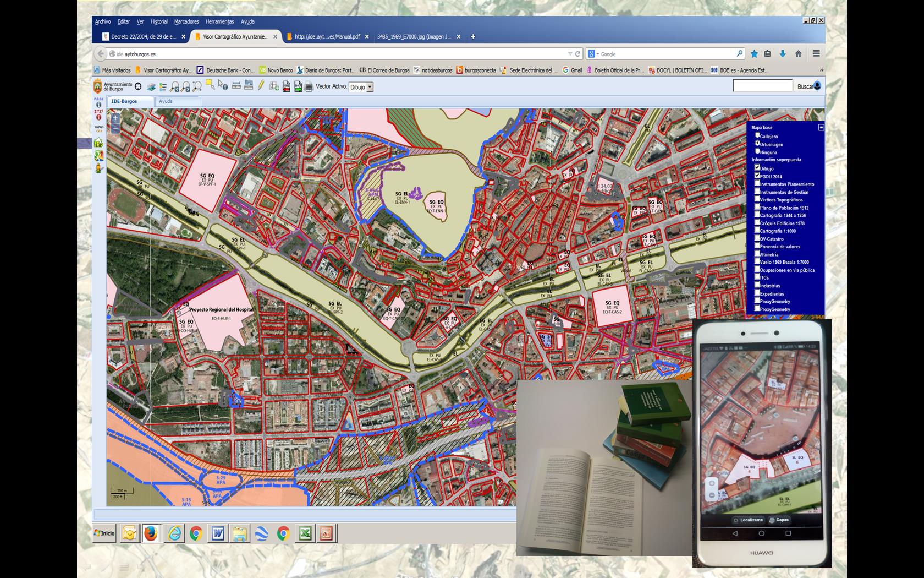This screenshot has width=924, height=578.
Task: Open Firefox from the Windows taskbar
Action: coord(151,533)
